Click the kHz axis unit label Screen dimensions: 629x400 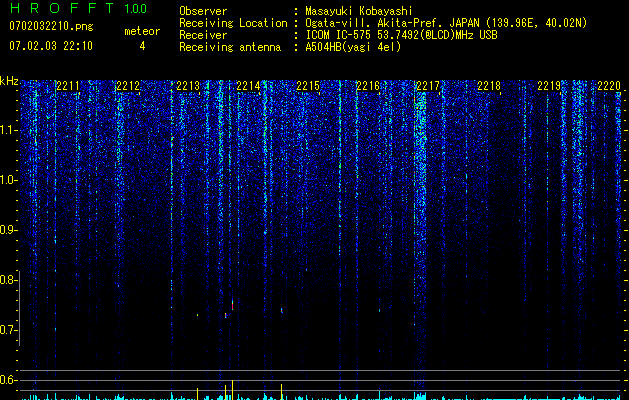(x=9, y=81)
